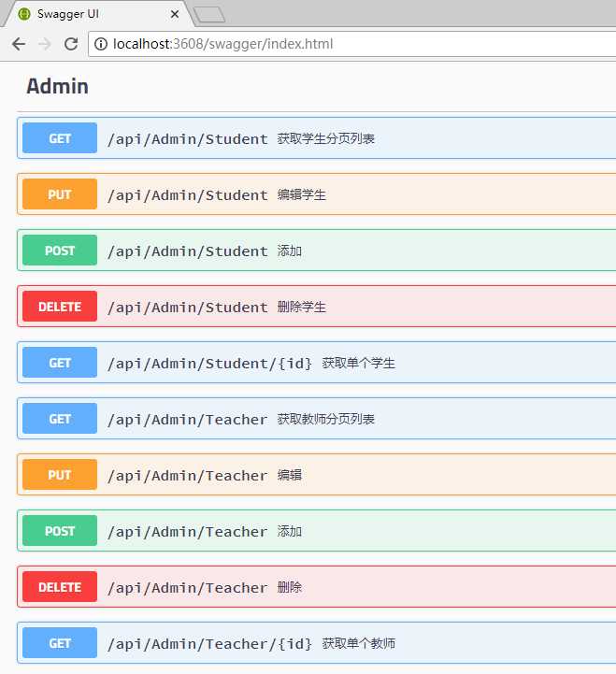Image resolution: width=616 pixels, height=674 pixels.
Task: Expand GET /api/Admin/Student path text
Action: tap(188, 139)
